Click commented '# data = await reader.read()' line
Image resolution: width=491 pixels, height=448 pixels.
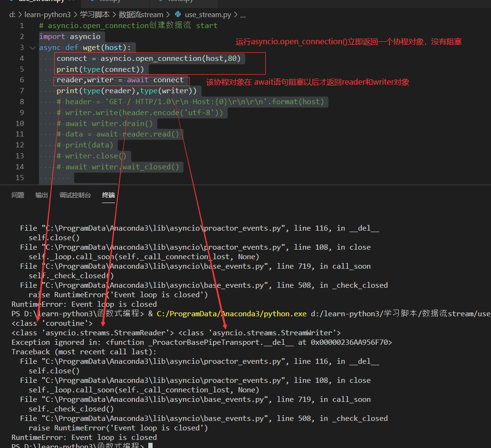(x=118, y=134)
